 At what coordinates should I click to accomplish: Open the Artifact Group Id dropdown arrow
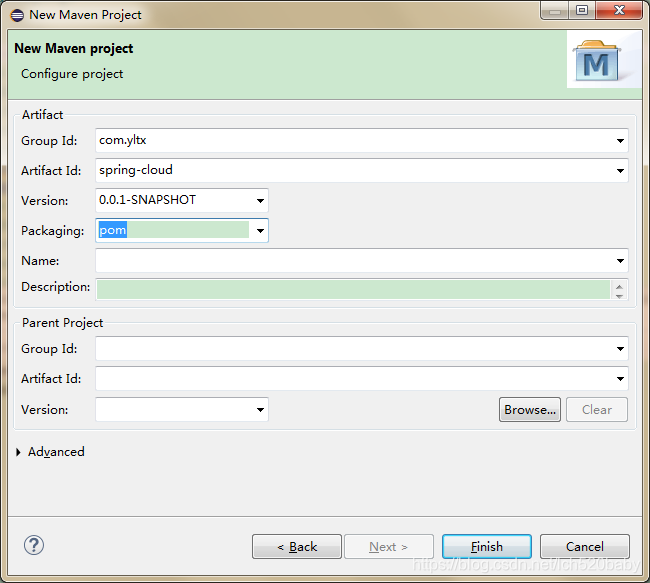[x=620, y=141]
